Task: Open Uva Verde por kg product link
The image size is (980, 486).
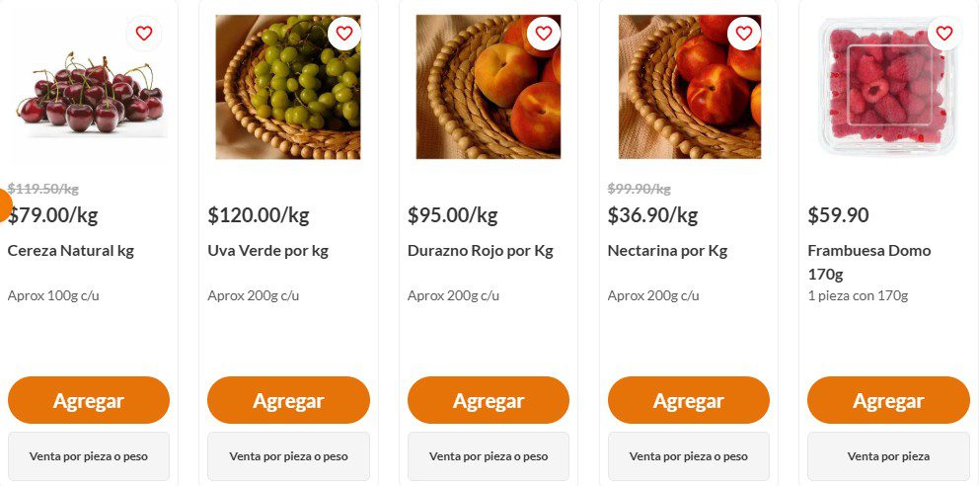Action: (x=268, y=251)
